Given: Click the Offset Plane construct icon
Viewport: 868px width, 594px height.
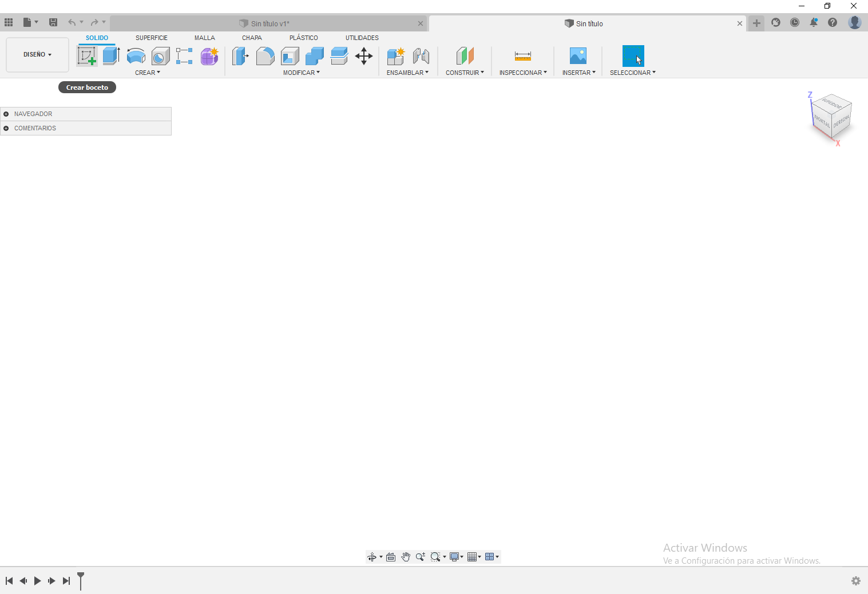Looking at the screenshot, I should (465, 56).
